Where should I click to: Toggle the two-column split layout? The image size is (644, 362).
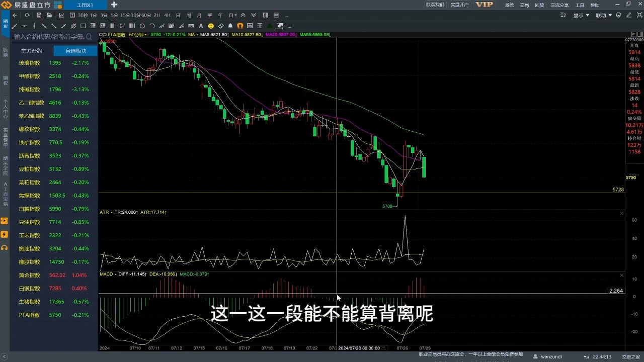coord(266,15)
